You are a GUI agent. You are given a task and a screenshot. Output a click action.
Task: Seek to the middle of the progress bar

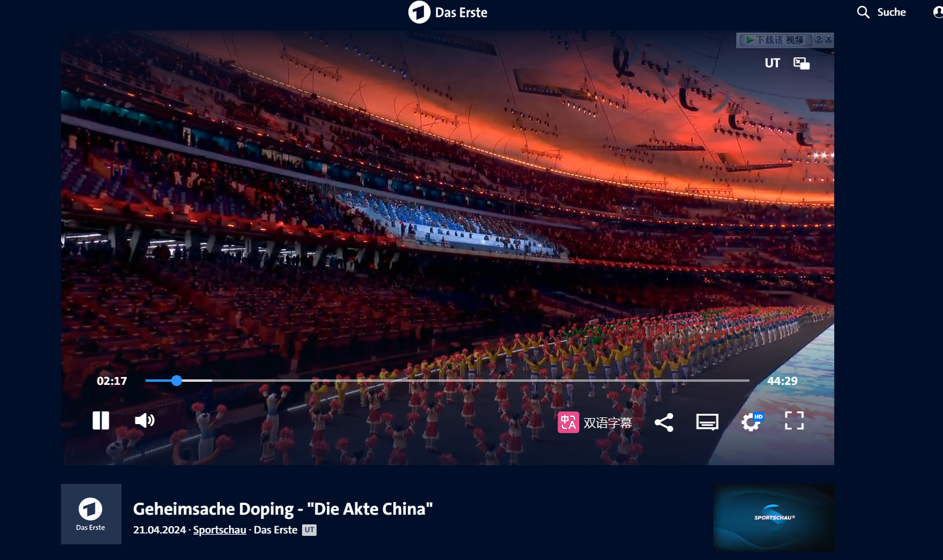coord(448,381)
